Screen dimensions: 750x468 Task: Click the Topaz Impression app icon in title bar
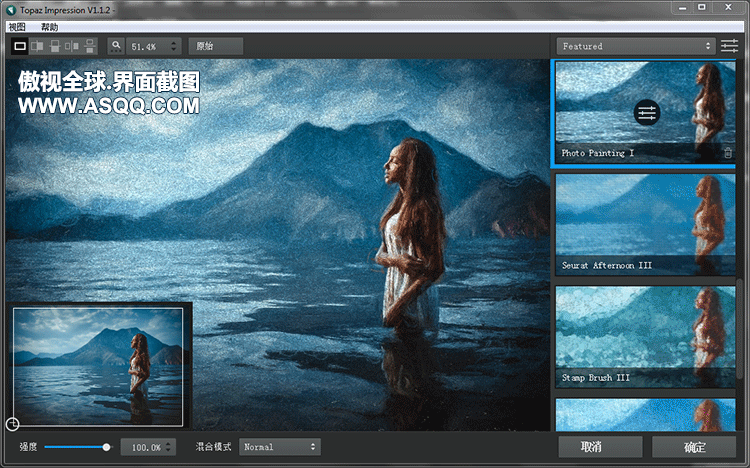point(11,10)
